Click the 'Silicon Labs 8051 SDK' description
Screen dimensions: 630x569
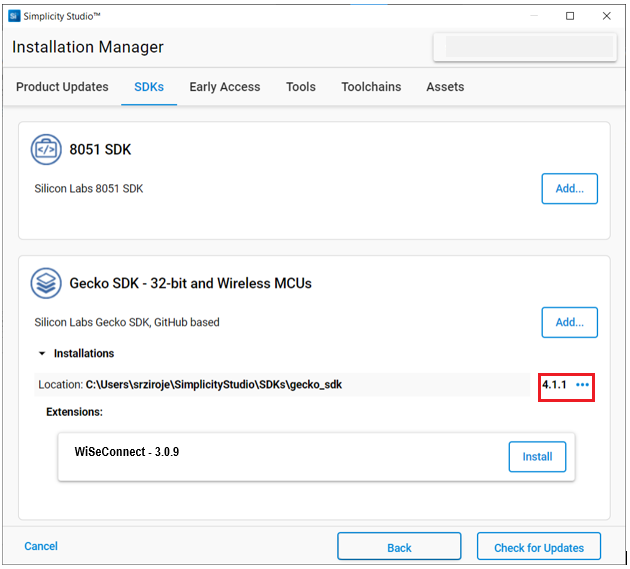(89, 188)
